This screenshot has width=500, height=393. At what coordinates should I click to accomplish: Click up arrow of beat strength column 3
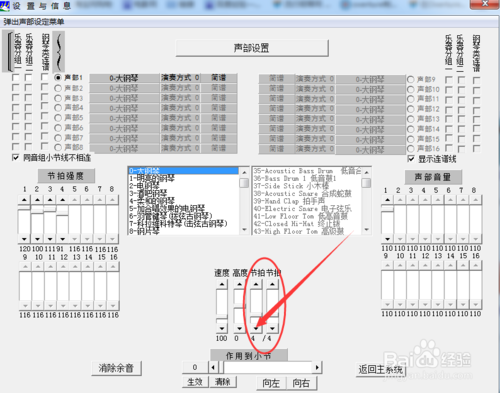(x=50, y=200)
